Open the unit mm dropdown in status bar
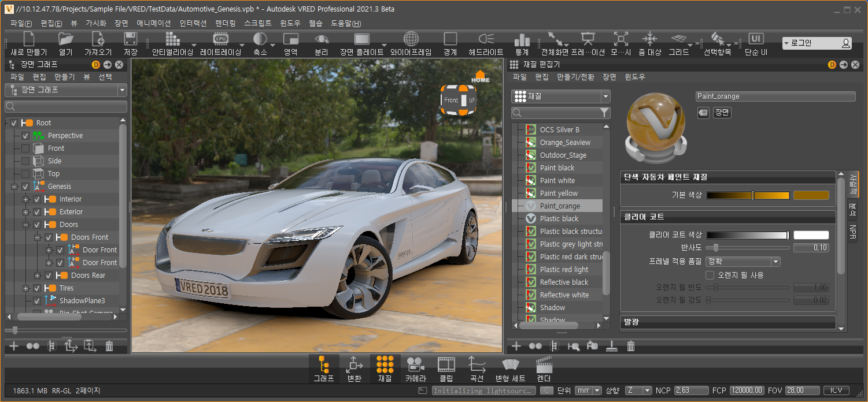This screenshot has width=868, height=402. (x=589, y=390)
